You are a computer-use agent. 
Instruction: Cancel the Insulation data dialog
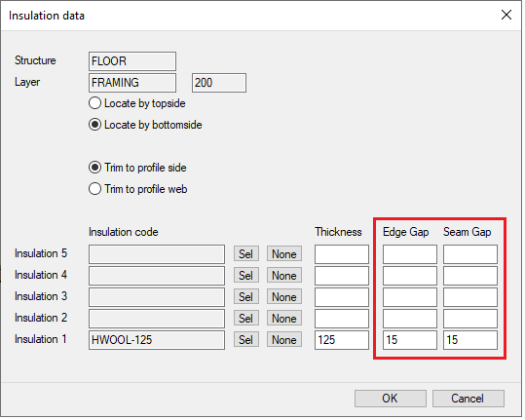pyautogui.click(x=469, y=399)
